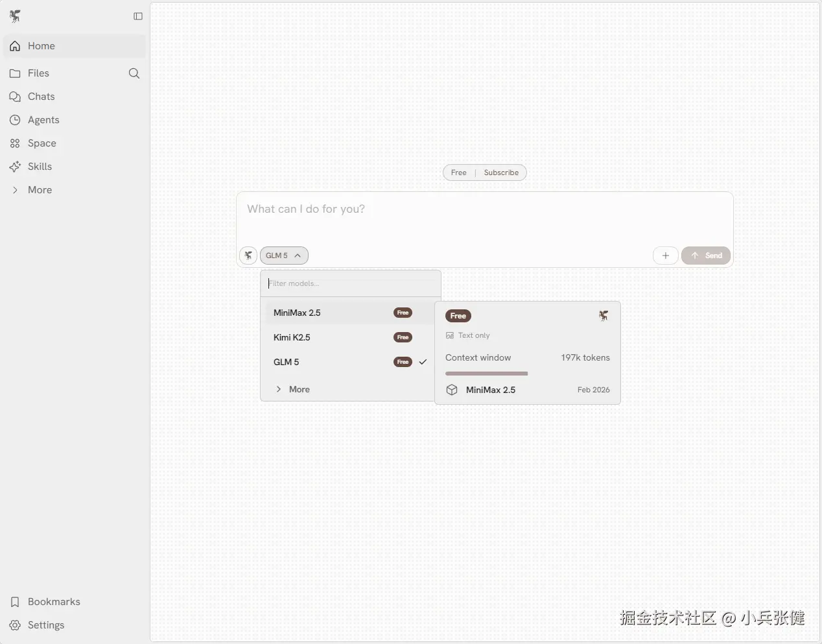Click the Free badge atop the model details card
The height and width of the screenshot is (644, 822).
tap(458, 316)
